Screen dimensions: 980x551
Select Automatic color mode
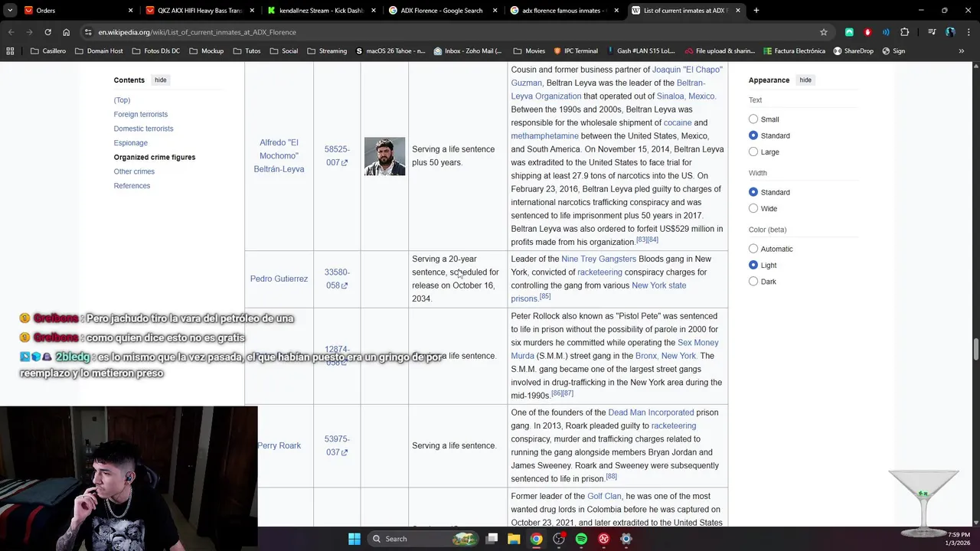tap(753, 249)
